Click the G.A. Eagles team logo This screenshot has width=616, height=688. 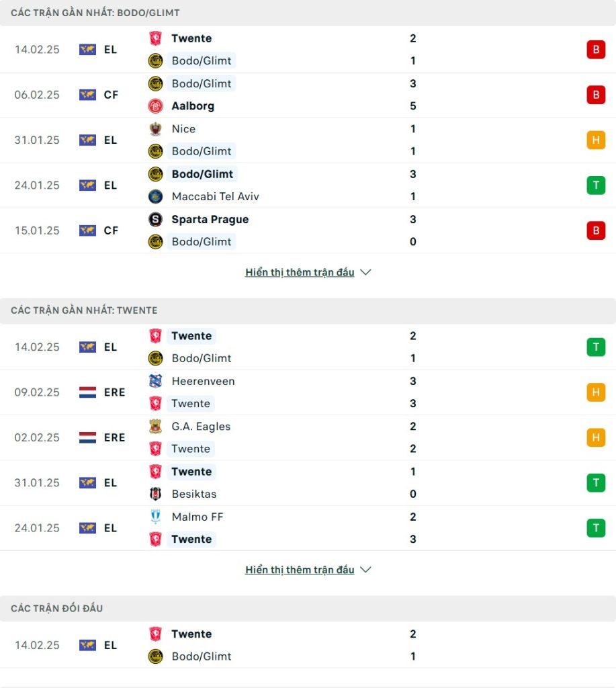click(x=155, y=427)
